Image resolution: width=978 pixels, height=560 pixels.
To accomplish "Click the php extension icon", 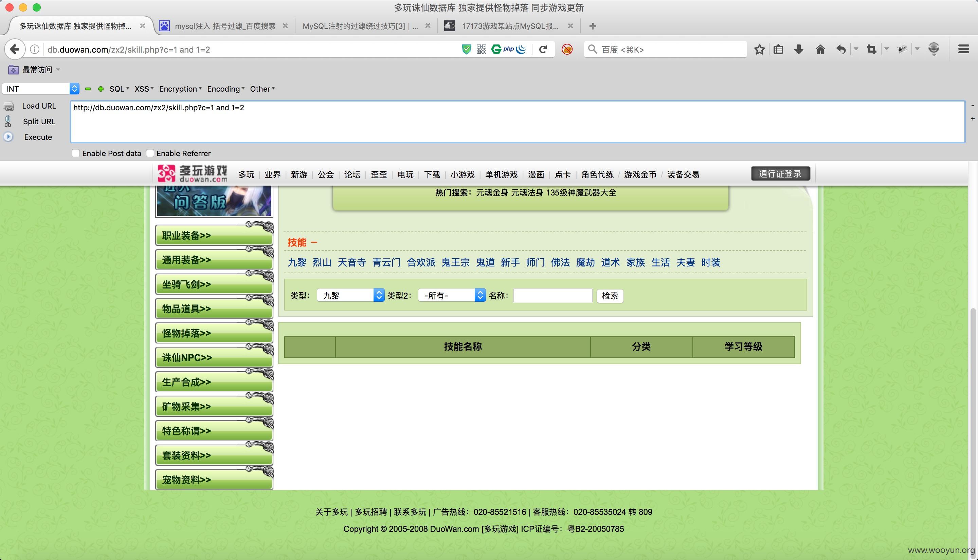I will 509,49.
